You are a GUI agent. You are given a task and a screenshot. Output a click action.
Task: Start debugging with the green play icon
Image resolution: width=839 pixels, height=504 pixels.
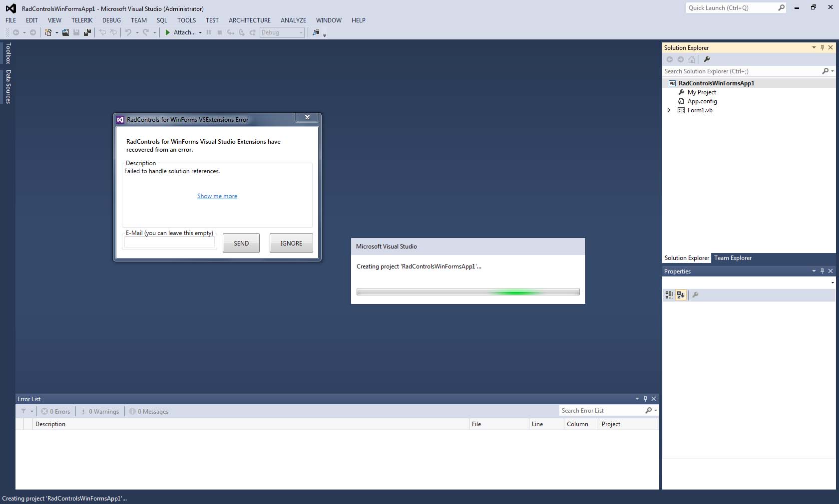pyautogui.click(x=168, y=32)
